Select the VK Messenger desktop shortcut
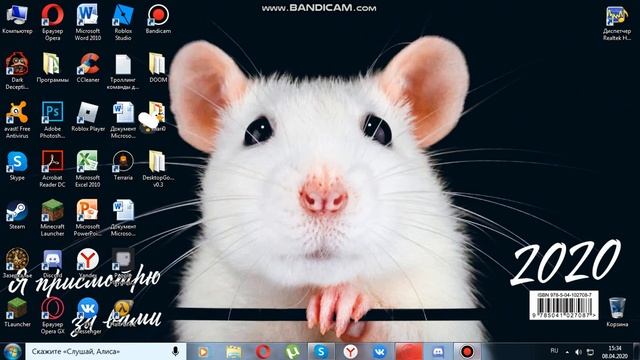 click(87, 316)
